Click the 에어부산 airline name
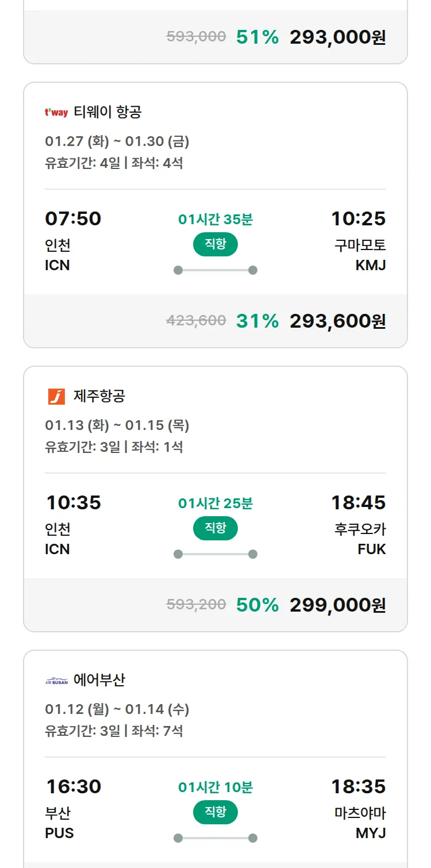 [x=99, y=681]
